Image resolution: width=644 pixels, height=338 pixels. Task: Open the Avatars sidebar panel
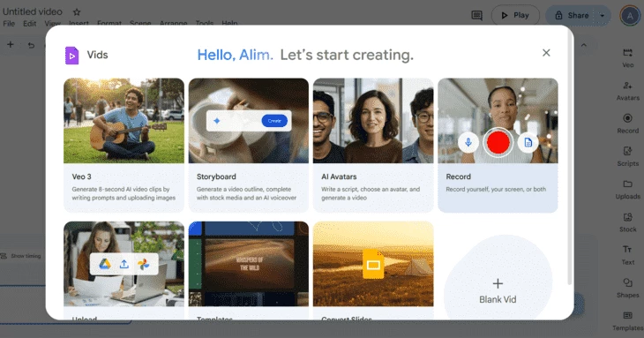point(627,91)
